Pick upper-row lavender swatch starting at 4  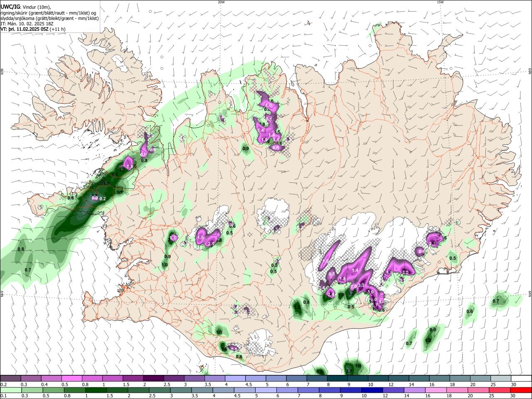click(235, 378)
